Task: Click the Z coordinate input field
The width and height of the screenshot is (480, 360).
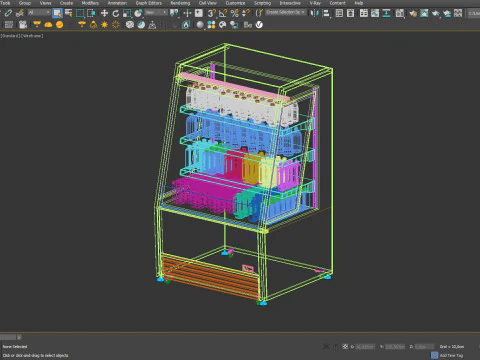Action: coord(425,347)
